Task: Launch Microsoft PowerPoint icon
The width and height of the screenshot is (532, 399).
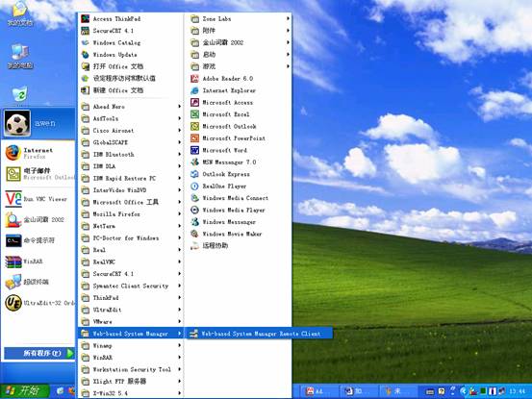Action: (x=194, y=138)
